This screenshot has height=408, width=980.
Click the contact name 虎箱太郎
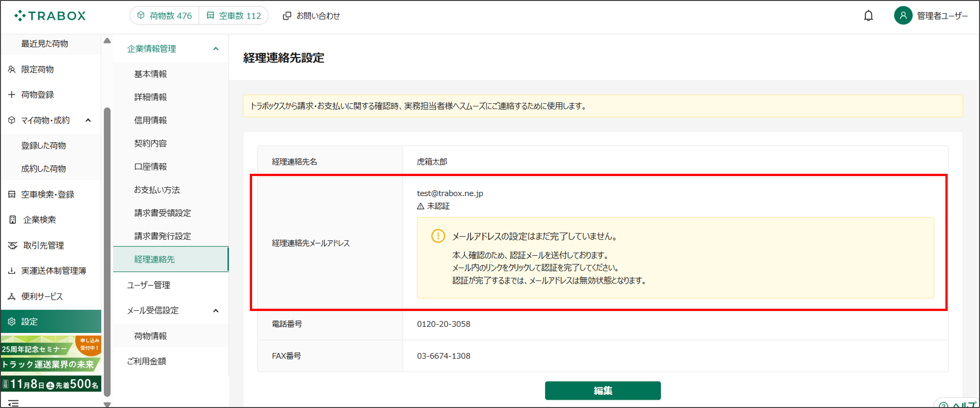432,162
